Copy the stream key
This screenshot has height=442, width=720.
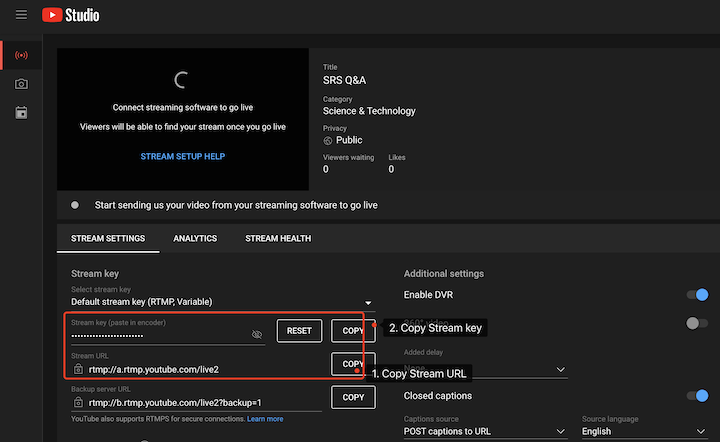(x=353, y=330)
